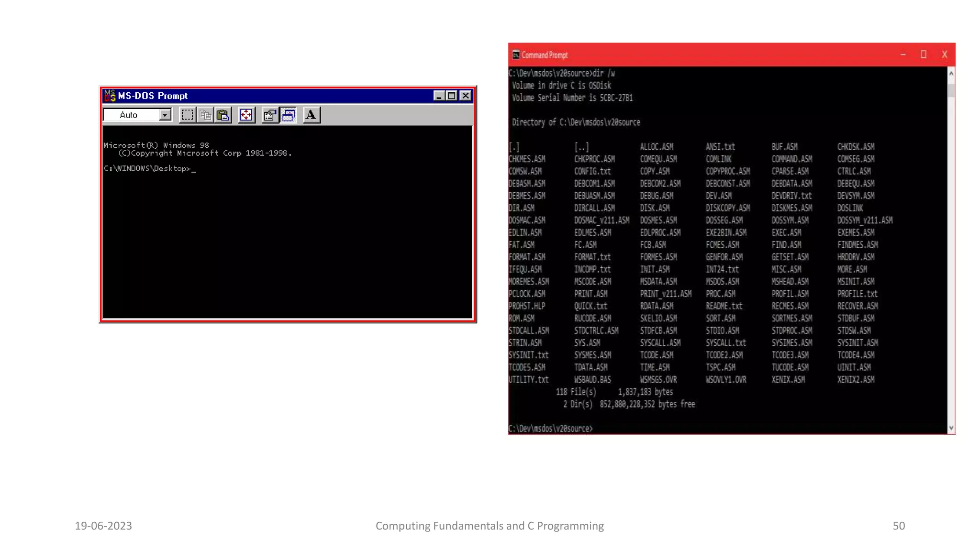Click the file name XENIX2.ASM
This screenshot has width=980, height=551.
click(856, 380)
